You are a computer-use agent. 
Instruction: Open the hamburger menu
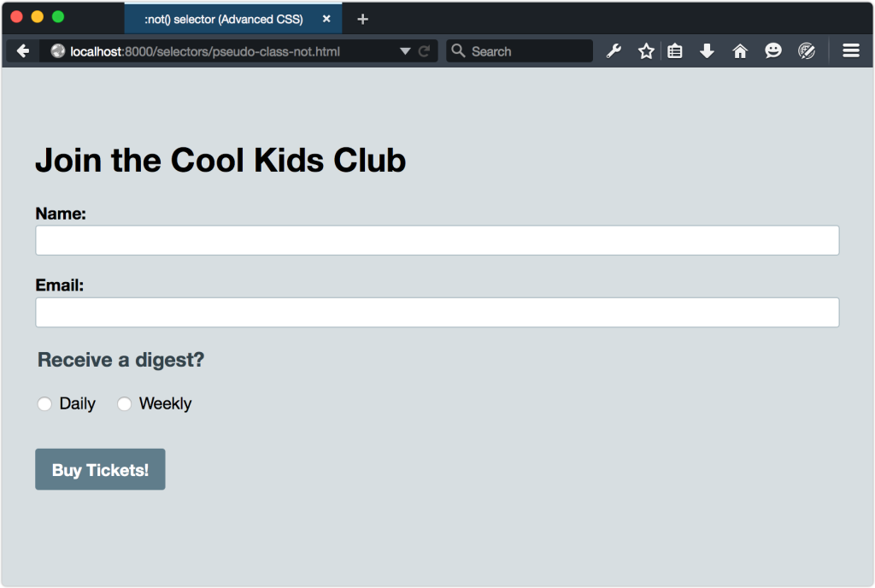tap(851, 51)
